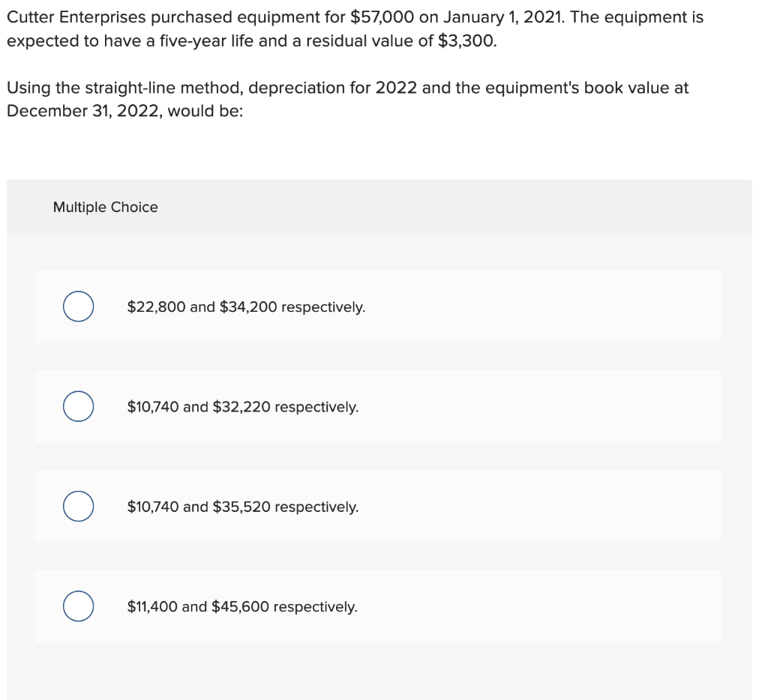The height and width of the screenshot is (700, 768).
Task: Click the "Cutter Enterprises" company name in question
Action: point(76,18)
